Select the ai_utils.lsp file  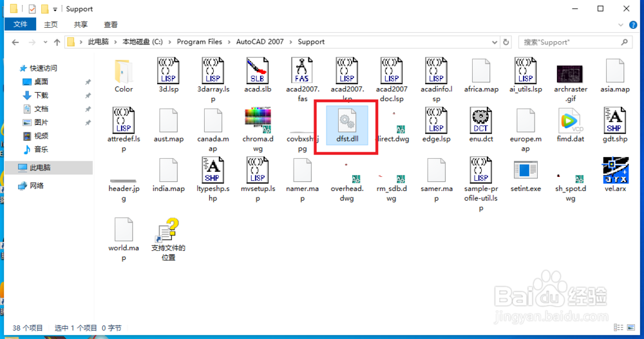click(x=526, y=75)
